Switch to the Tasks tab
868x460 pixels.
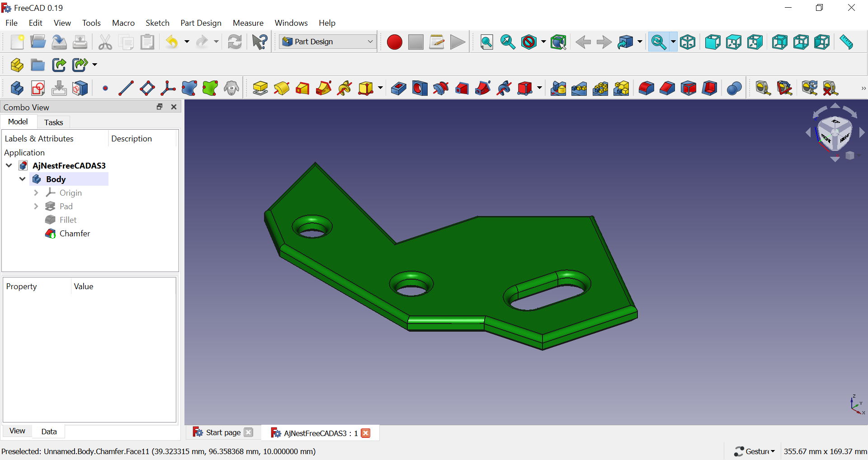53,122
